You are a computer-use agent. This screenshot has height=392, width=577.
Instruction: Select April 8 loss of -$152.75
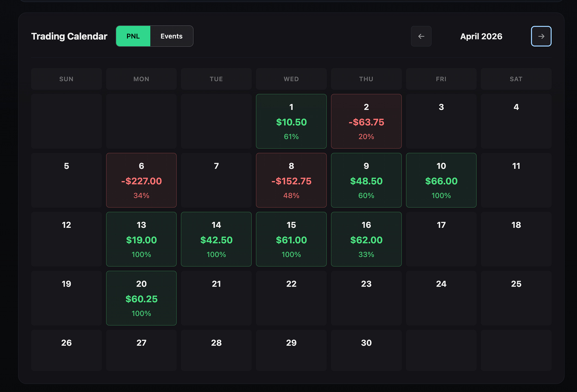pyautogui.click(x=291, y=180)
